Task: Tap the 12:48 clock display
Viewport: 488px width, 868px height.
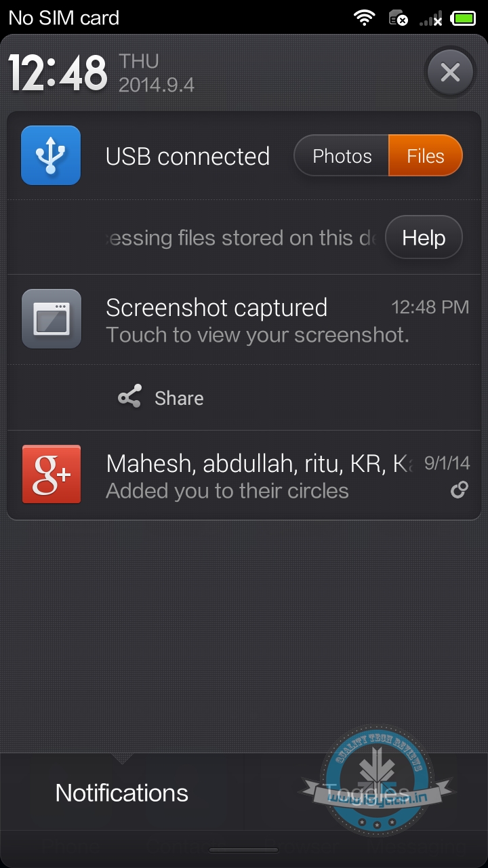Action: coord(58,73)
